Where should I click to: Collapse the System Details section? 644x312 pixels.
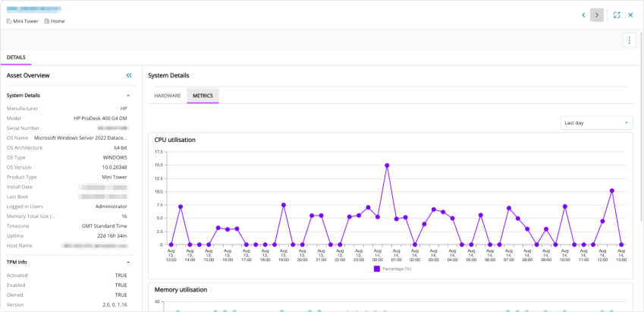click(128, 96)
